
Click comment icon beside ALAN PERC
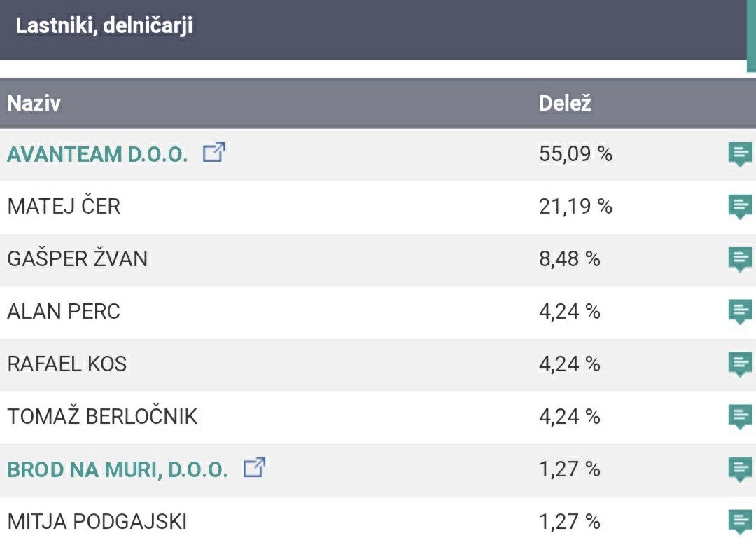click(x=740, y=311)
